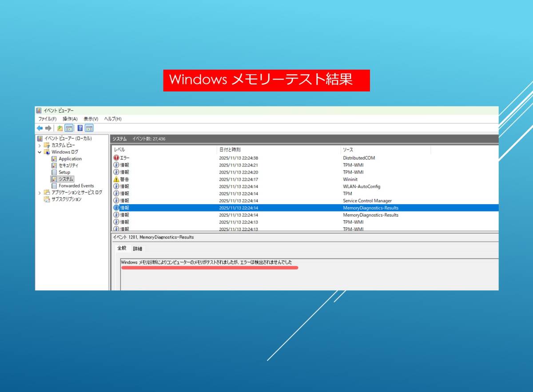Open the 操作(A) menu
533x392 pixels.
point(70,119)
